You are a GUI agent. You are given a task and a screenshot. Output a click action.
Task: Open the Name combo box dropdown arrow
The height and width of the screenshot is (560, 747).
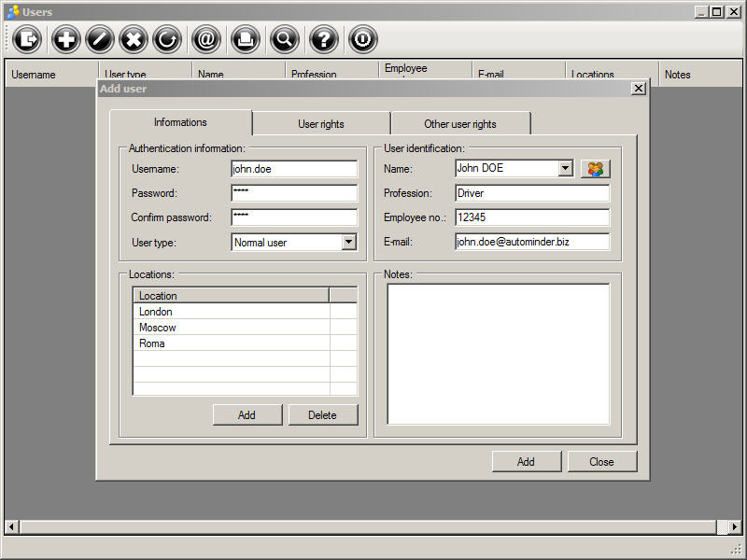point(565,169)
